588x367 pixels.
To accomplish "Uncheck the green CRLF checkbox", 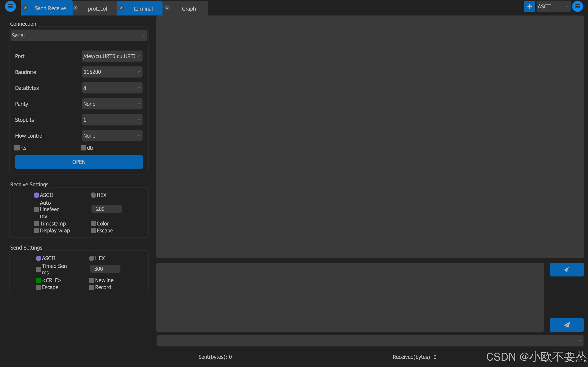I will (x=38, y=280).
